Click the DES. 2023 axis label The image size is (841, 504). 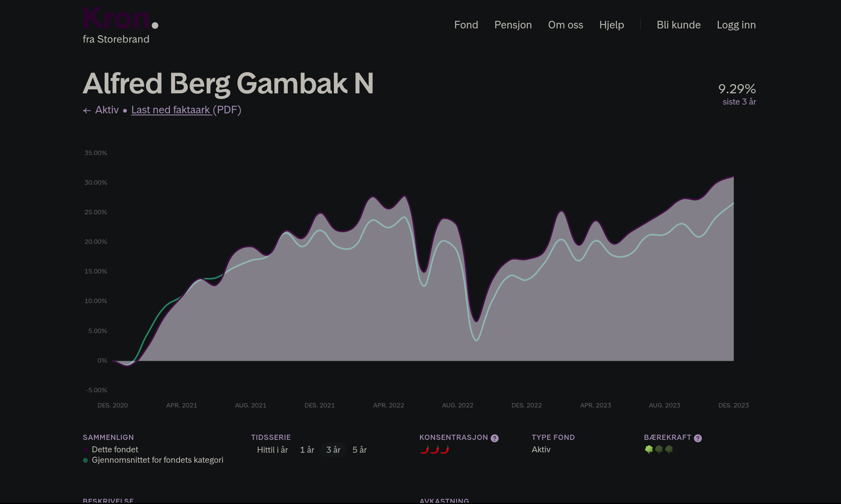(733, 405)
